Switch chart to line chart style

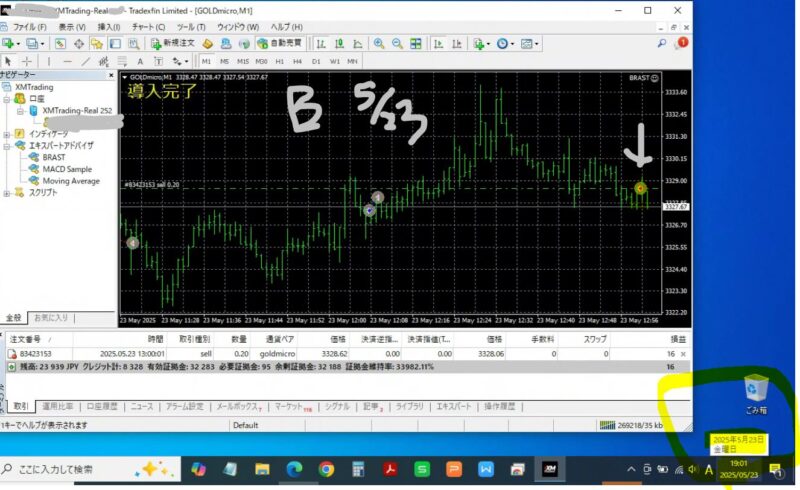358,44
